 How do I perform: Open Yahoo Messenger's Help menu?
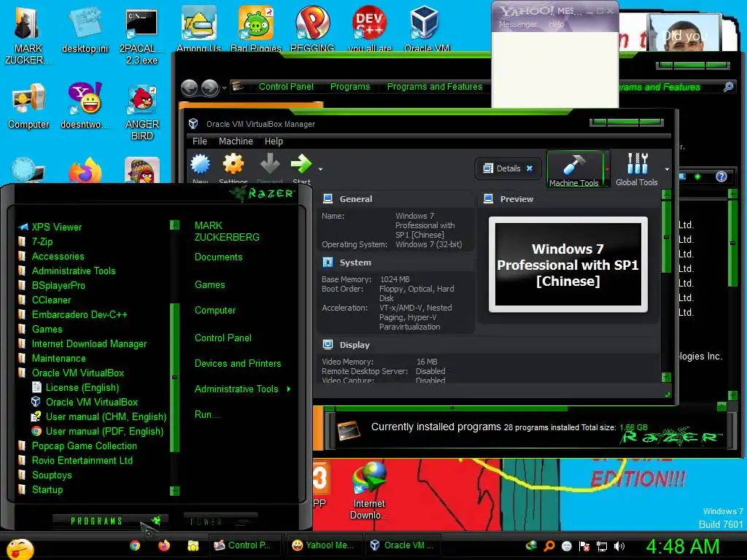[x=556, y=24]
